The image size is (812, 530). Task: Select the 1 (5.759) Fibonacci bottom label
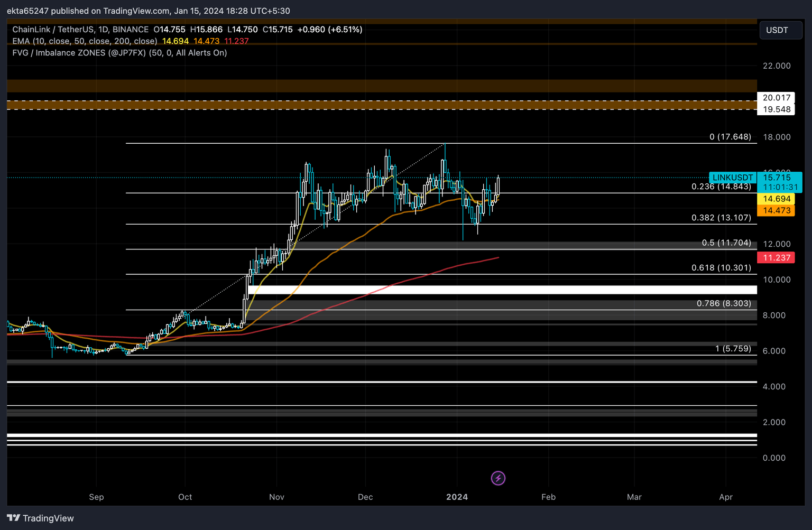[x=733, y=349]
